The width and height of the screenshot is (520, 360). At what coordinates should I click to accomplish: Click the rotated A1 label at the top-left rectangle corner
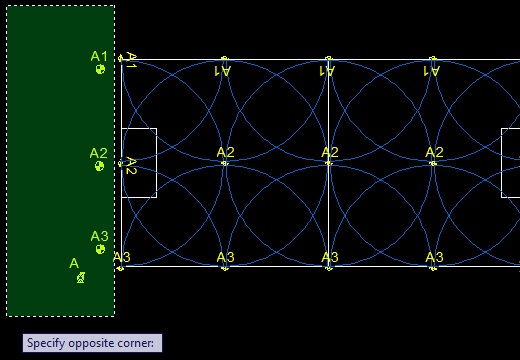click(132, 60)
